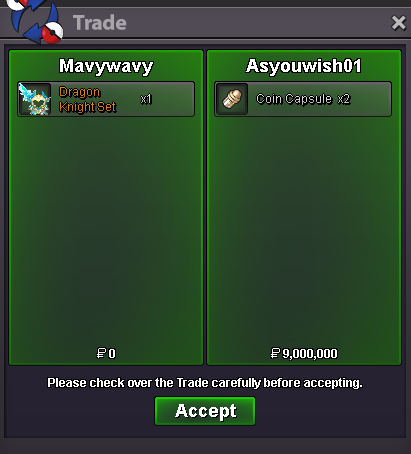Click the Accept button
Image resolution: width=411 pixels, height=454 pixels.
205,411
